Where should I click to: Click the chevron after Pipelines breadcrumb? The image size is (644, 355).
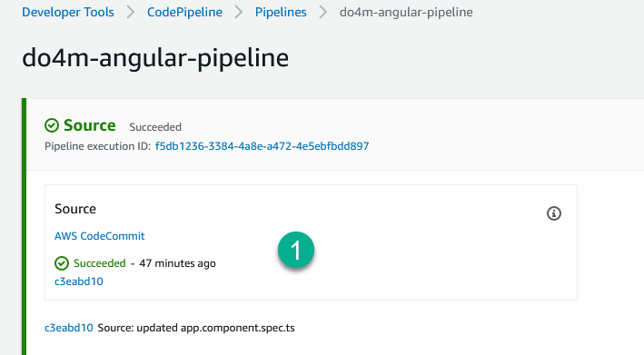(x=323, y=13)
